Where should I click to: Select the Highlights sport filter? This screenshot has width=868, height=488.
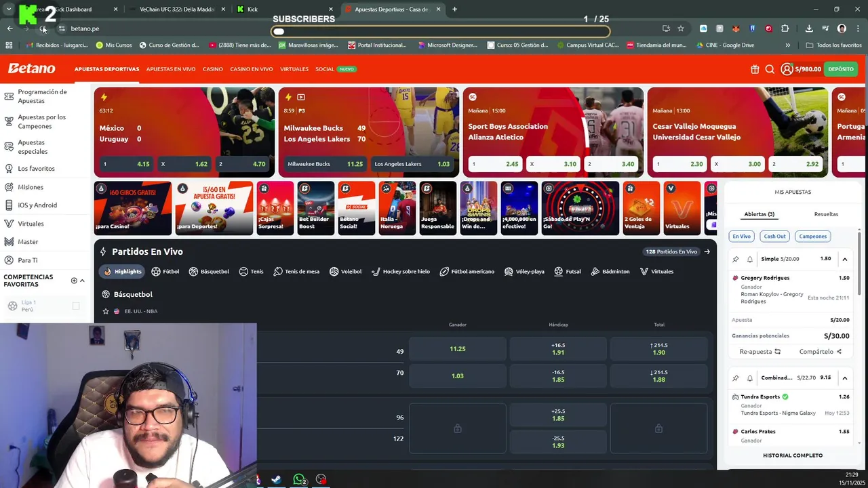122,271
